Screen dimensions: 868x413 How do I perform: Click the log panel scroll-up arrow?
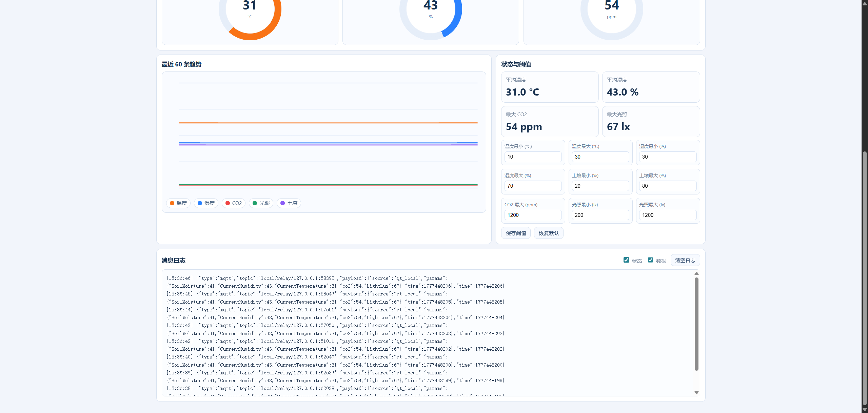click(696, 273)
